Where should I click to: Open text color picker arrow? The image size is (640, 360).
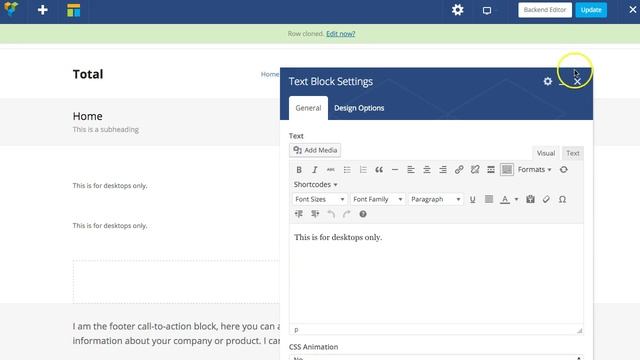pos(516,200)
